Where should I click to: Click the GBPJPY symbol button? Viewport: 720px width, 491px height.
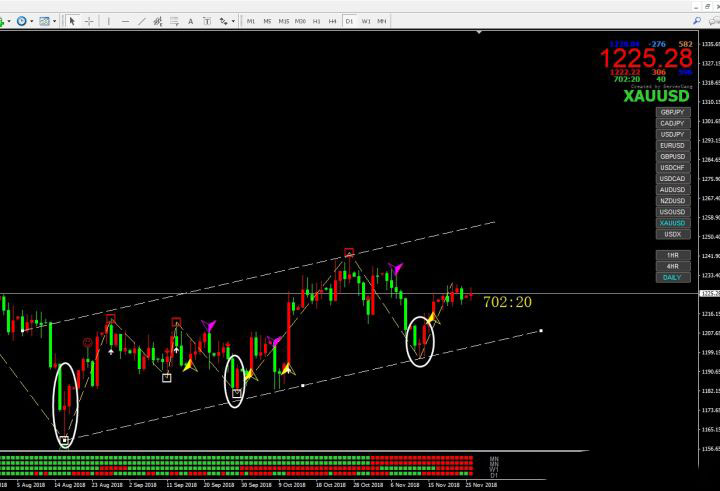(x=672, y=112)
